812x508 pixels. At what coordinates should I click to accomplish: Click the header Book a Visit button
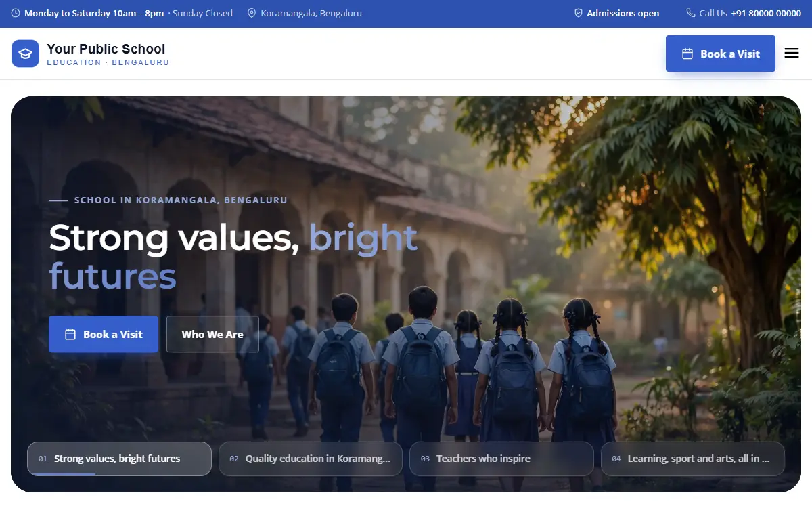coord(721,54)
